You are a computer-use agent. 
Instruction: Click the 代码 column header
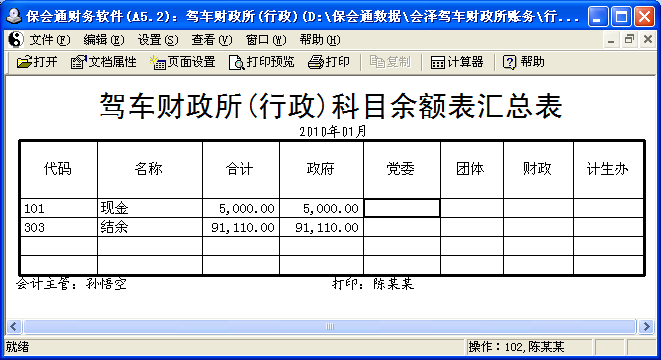coord(58,169)
